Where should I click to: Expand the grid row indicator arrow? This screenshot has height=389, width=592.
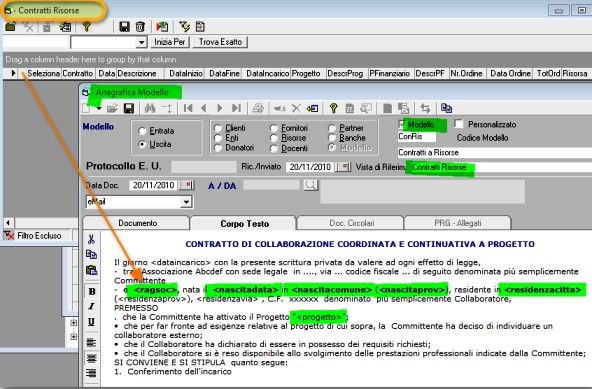click(13, 73)
